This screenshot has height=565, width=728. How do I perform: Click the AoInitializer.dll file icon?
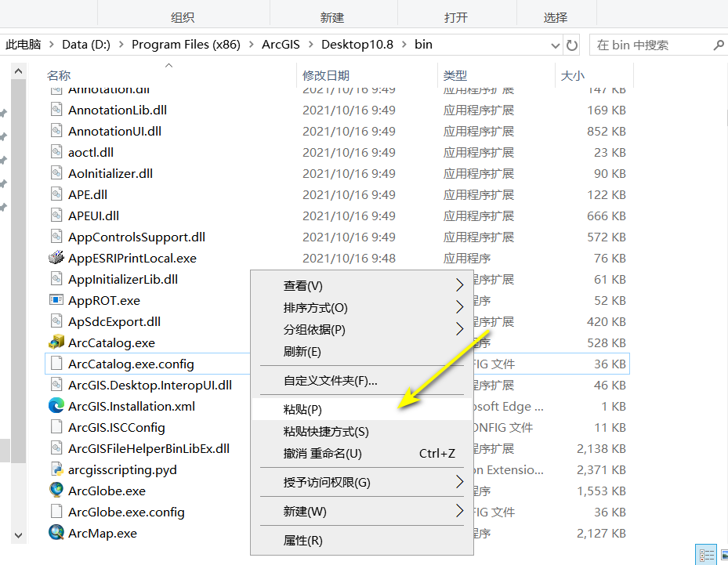[56, 172]
